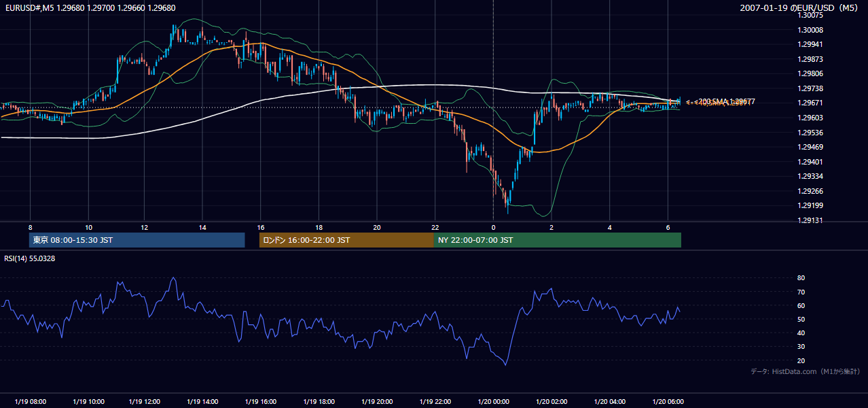Click price axis label 1.29603
868x408 pixels.
click(810, 118)
